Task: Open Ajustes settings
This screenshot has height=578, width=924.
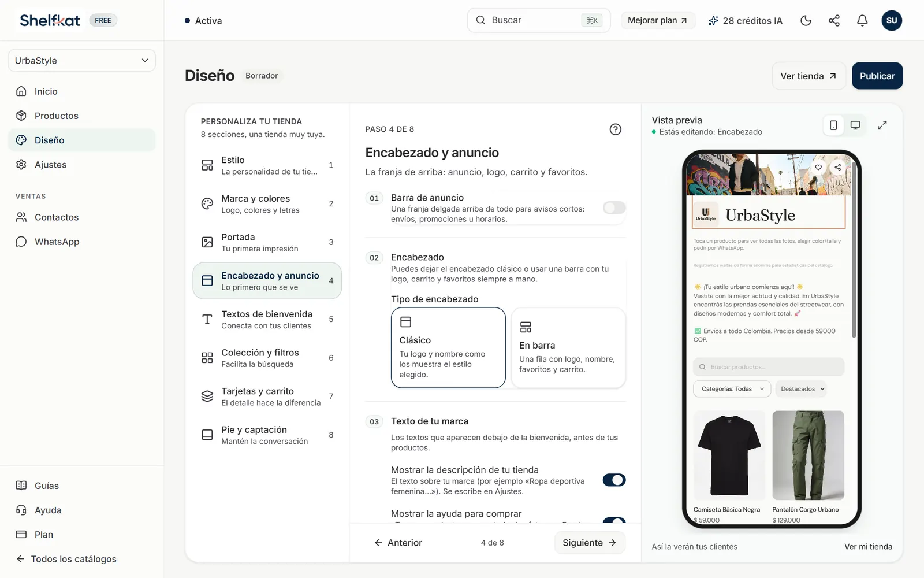Action: pos(81,165)
